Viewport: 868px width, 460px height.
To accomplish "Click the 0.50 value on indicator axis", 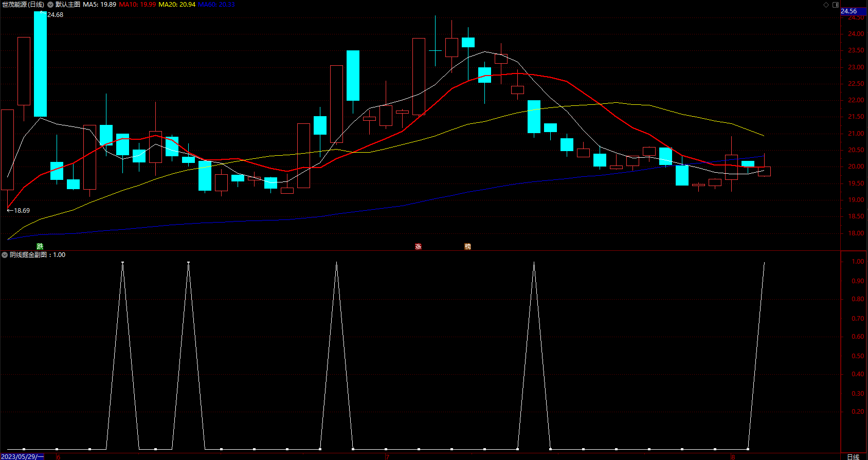I will (x=858, y=356).
